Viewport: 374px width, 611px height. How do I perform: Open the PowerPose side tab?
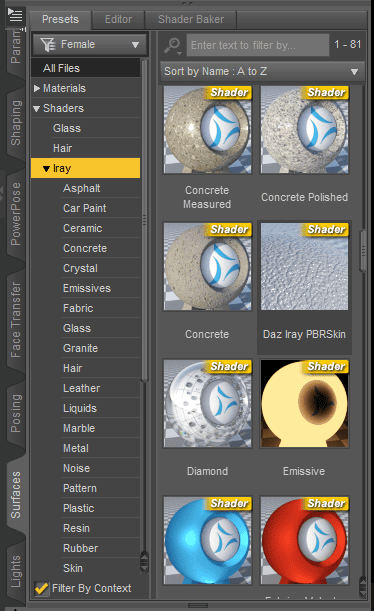pos(16,214)
